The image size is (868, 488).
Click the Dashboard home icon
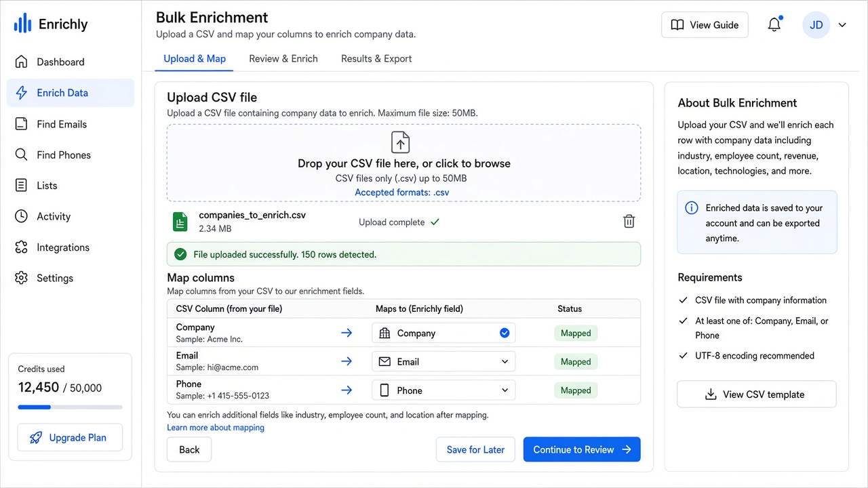click(x=22, y=62)
